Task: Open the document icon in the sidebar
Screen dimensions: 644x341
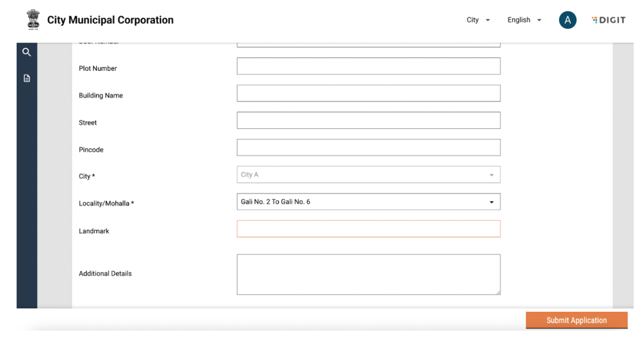Action: coord(27,78)
